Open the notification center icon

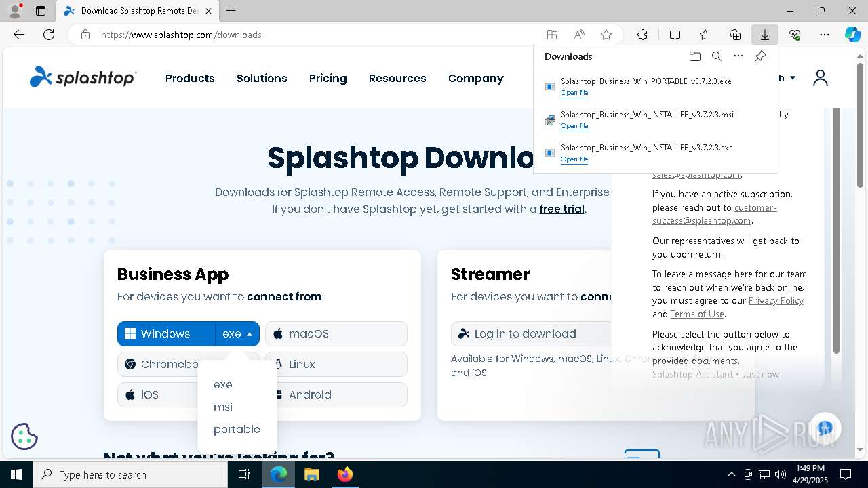846,474
